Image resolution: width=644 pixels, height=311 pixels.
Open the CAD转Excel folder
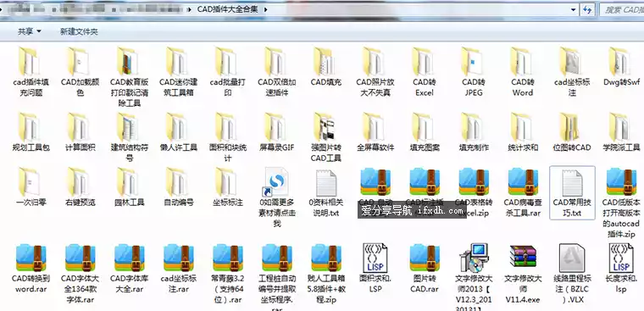pyautogui.click(x=425, y=72)
